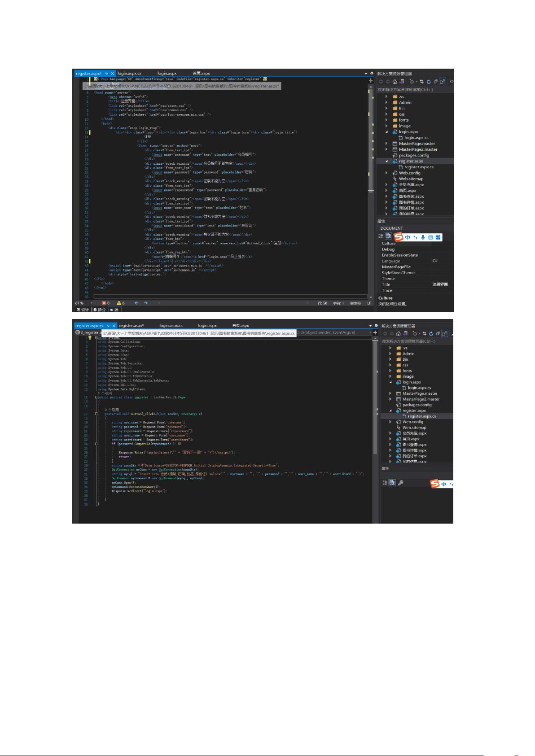Click View Code icon in upper Solution Explorer

(x=452, y=82)
